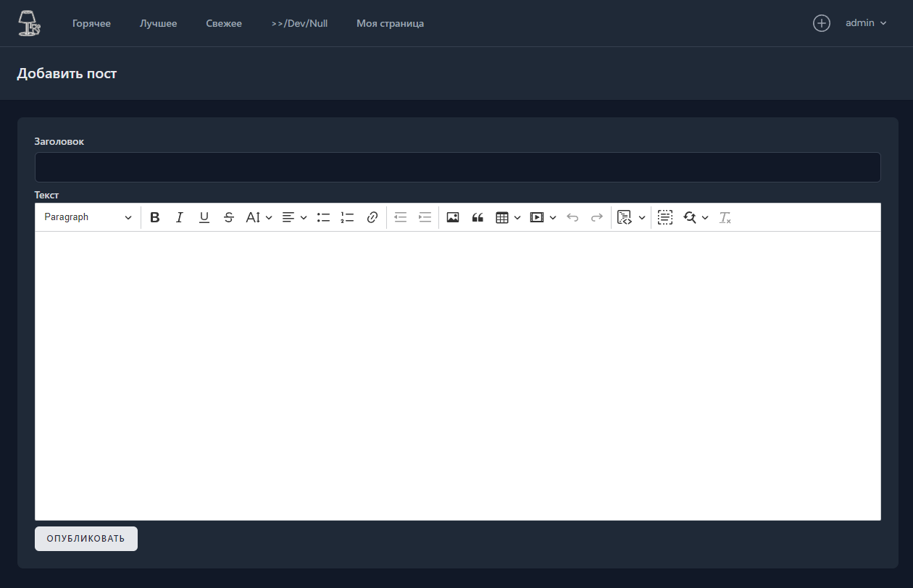
Task: Click the select all icon
Action: [665, 217]
